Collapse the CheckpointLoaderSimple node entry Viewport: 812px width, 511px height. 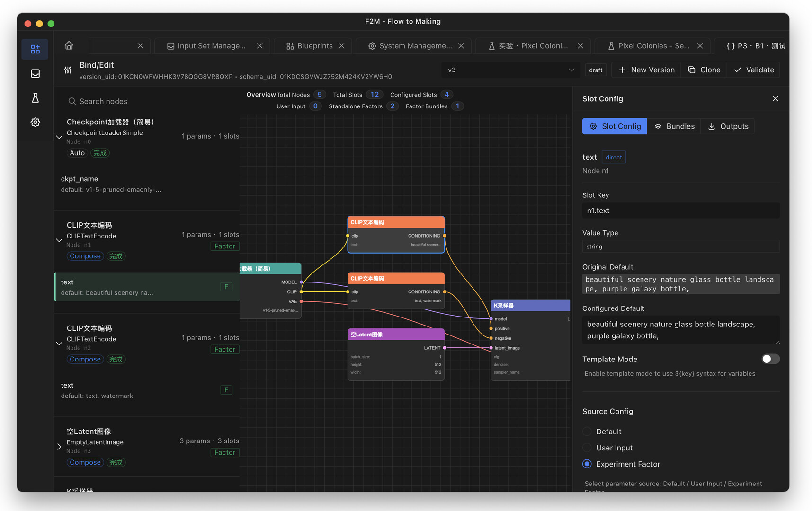(59, 137)
